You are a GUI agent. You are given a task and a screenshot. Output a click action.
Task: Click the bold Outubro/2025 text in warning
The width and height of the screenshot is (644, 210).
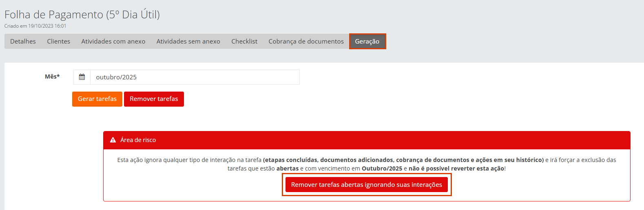[x=382, y=168]
